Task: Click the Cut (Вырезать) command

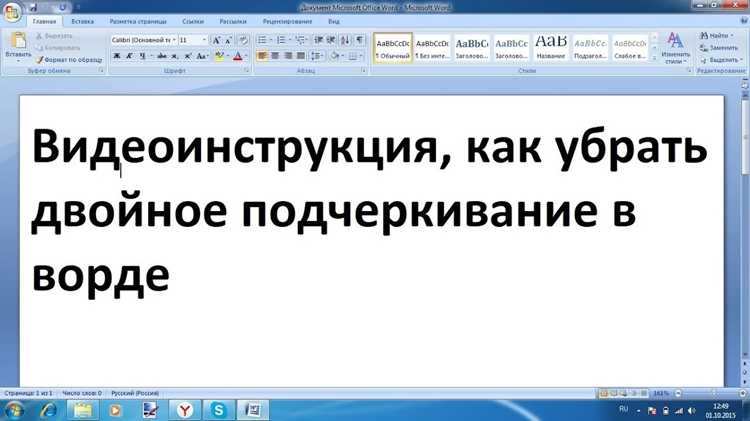Action: click(55, 36)
